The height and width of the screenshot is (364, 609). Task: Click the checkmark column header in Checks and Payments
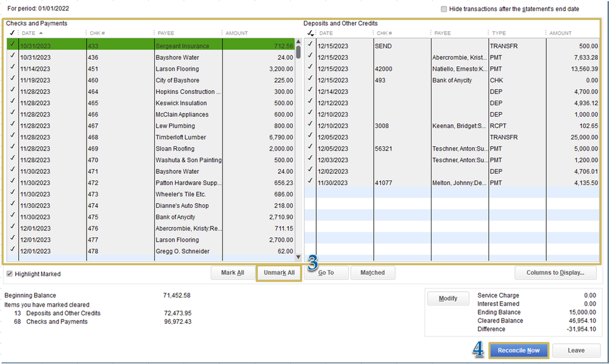12,33
